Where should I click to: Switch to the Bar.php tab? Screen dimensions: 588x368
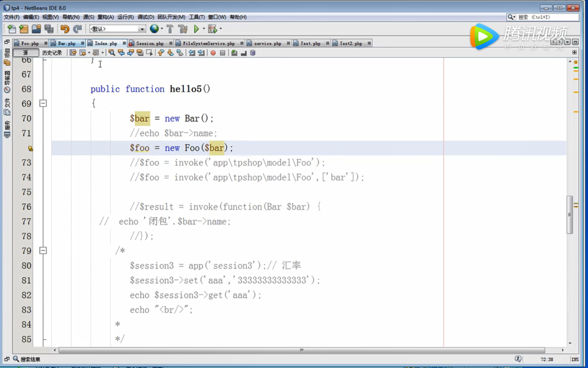(x=66, y=43)
